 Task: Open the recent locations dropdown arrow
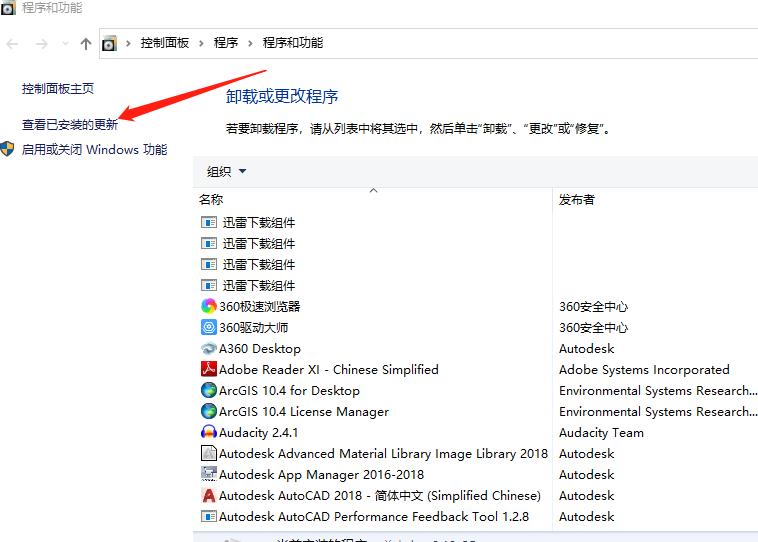coord(65,44)
